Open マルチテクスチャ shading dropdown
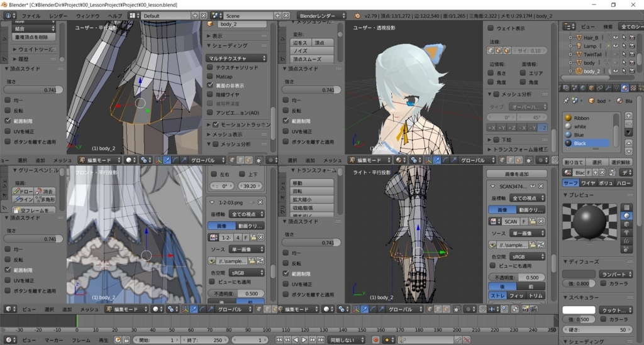Image resolution: width=644 pixels, height=345 pixels. [x=236, y=58]
